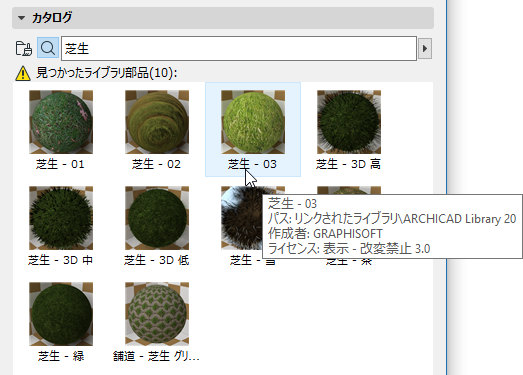Viewport: 523px width, 375px height.
Task: Open the folder view icon beside search
Action: pyautogui.click(x=24, y=48)
